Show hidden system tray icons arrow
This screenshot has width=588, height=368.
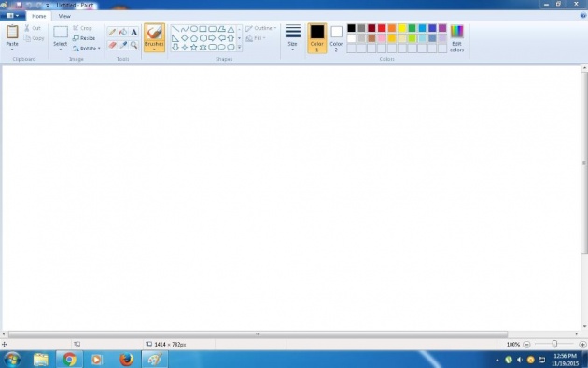(x=497, y=360)
